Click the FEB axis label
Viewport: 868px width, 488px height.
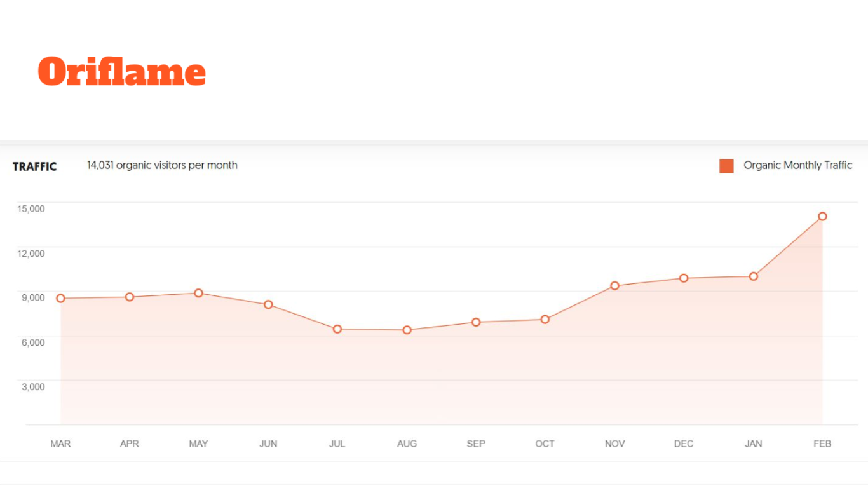coord(822,444)
